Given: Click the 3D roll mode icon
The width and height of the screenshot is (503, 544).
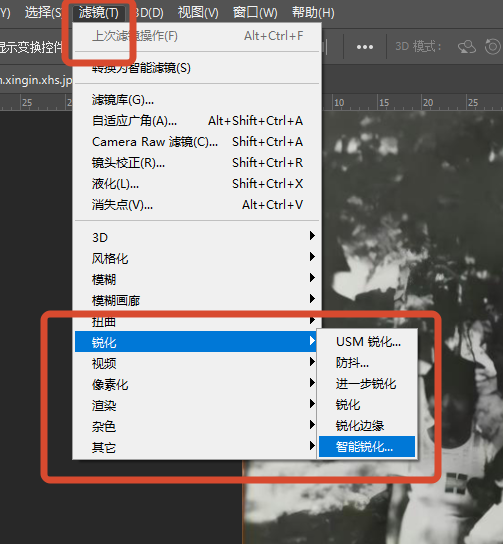Looking at the screenshot, I should pos(493,46).
